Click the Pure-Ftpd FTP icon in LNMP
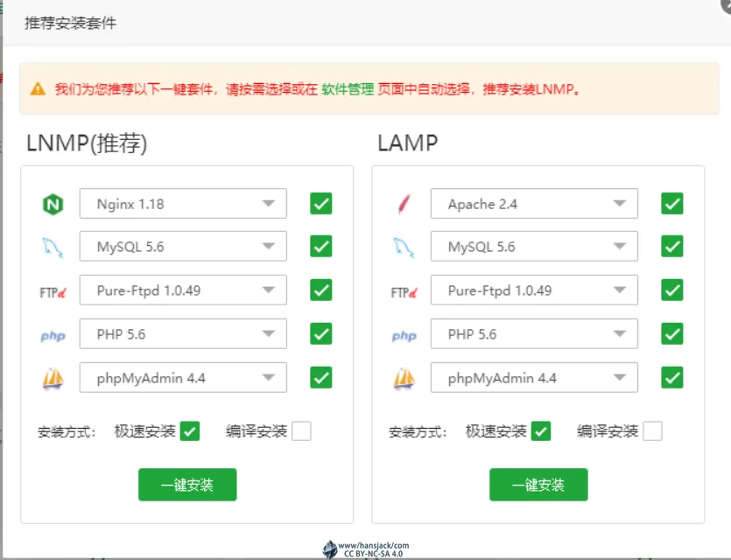Screen dimensions: 731x560 [53, 291]
